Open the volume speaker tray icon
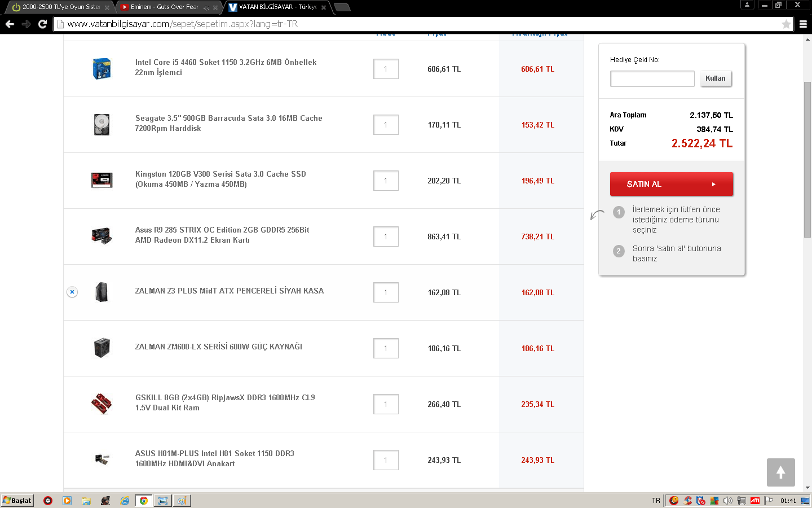The image size is (812, 508). point(728,501)
